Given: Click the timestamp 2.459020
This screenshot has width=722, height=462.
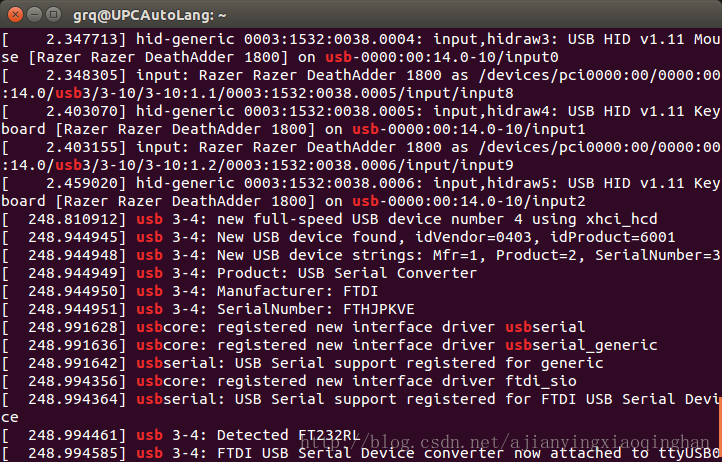Looking at the screenshot, I should click(x=86, y=183).
